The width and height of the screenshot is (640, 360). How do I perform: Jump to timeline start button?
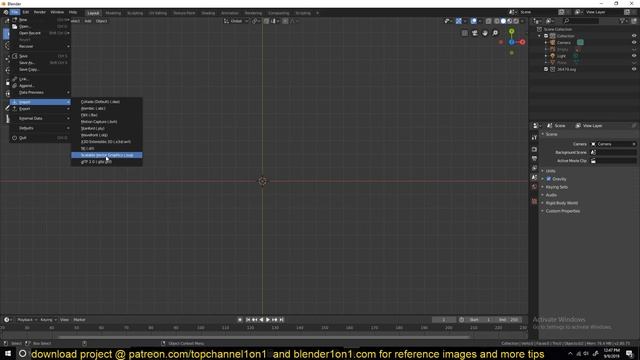pyautogui.click(x=248, y=320)
